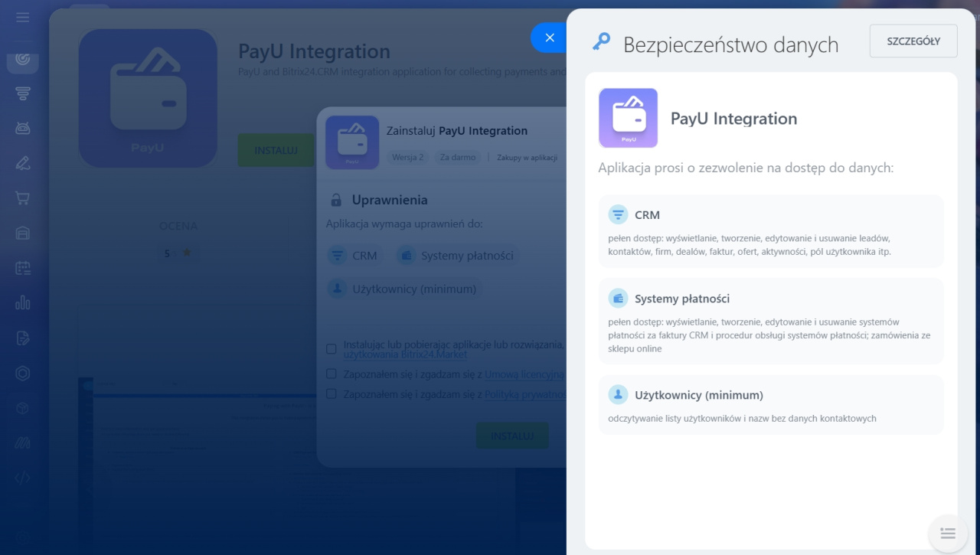This screenshot has height=555, width=980.
Task: Open the bar chart analytics icon in sidebar
Action: point(22,302)
